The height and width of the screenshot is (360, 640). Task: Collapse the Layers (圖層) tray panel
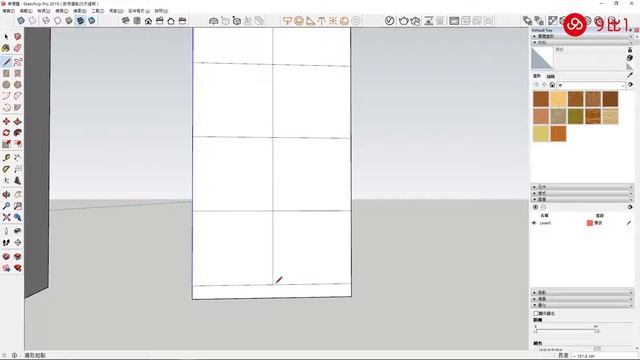point(582,199)
